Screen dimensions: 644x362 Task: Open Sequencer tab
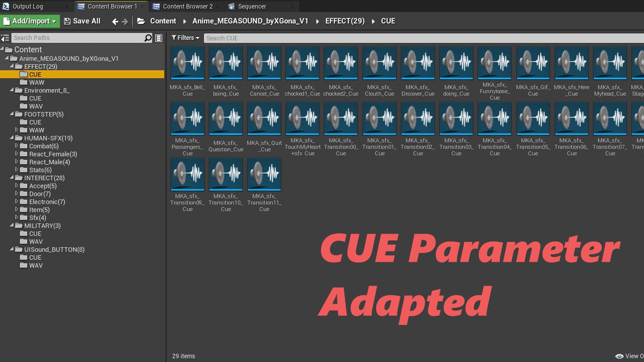(251, 6)
